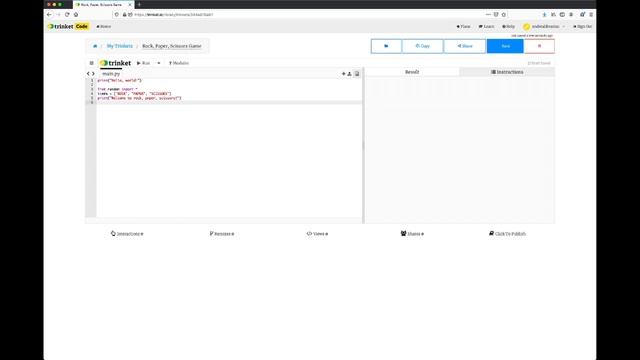Bookmark this page with the star icon
This screenshot has width=640, height=360.
click(x=504, y=14)
